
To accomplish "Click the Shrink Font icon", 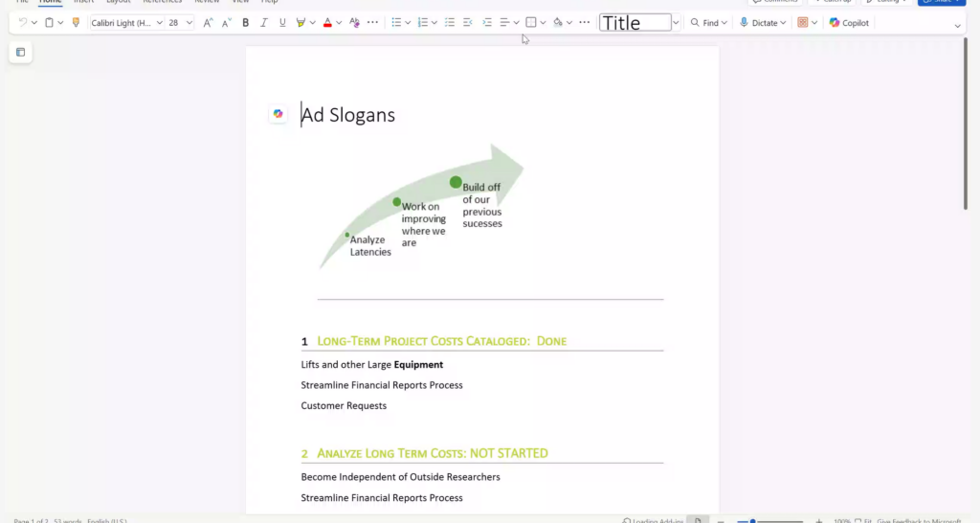I will (226, 23).
